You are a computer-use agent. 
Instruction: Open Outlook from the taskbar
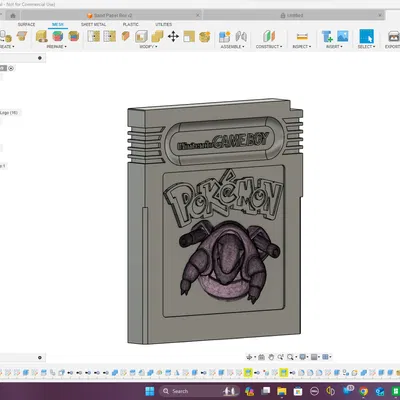coord(380,391)
